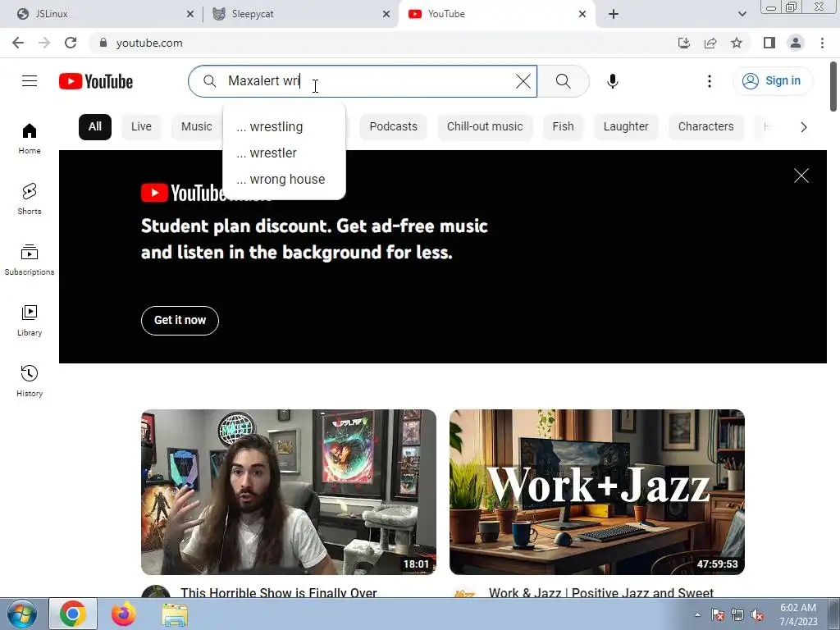
Task: Select the Fish filter chip
Action: 563,127
